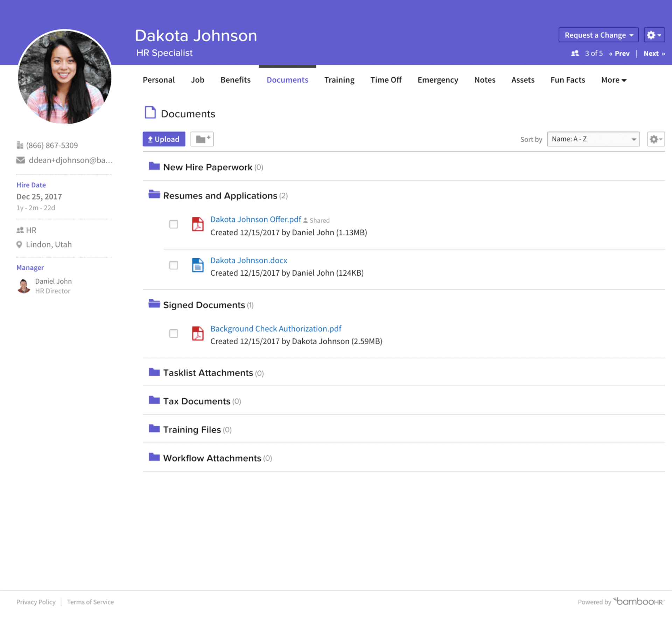Click the location pin icon by Lindon, Utah
Screen dimensions: 672x622
coord(19,244)
